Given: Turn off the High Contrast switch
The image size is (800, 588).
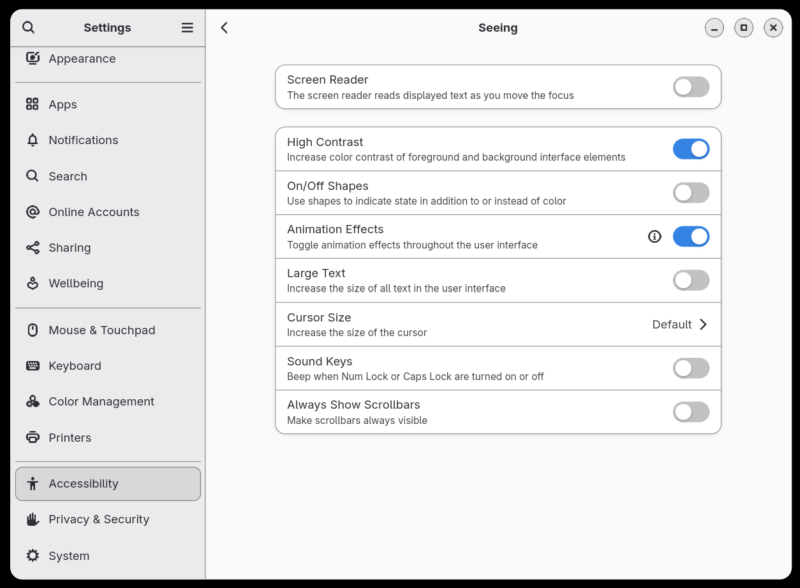Looking at the screenshot, I should point(690,149).
